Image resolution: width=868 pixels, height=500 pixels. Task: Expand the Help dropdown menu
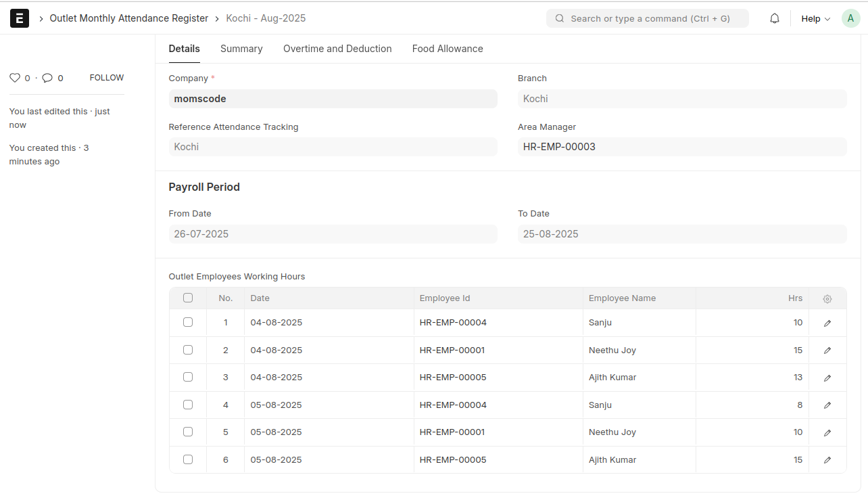tap(815, 19)
